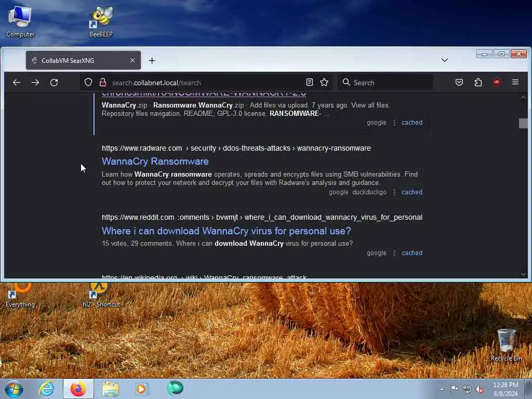Click the duckduckgo engine label
The image size is (532, 399).
pos(369,192)
